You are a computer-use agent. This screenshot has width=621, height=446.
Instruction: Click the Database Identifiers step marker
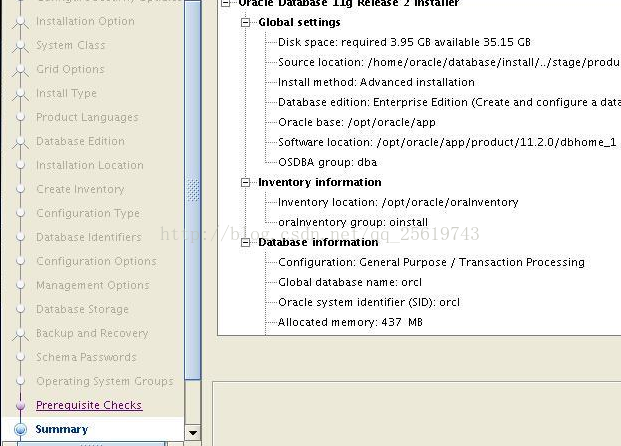20,237
